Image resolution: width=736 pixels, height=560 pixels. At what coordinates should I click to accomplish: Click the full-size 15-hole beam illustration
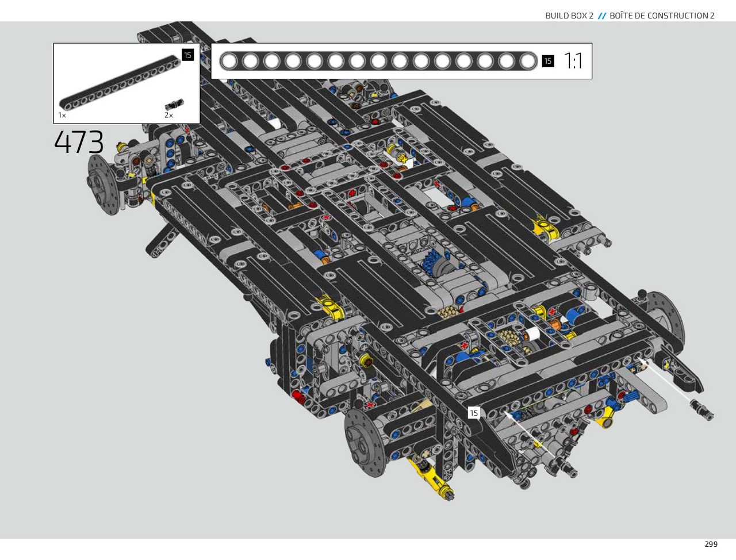[378, 61]
